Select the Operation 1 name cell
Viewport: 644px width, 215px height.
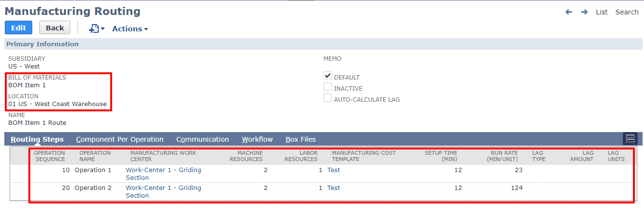click(93, 170)
